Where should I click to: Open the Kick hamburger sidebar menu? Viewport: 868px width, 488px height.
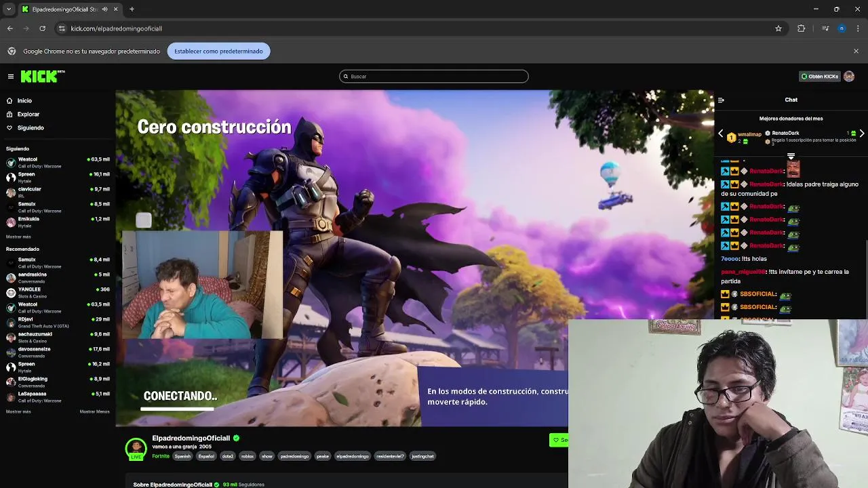pyautogui.click(x=10, y=77)
